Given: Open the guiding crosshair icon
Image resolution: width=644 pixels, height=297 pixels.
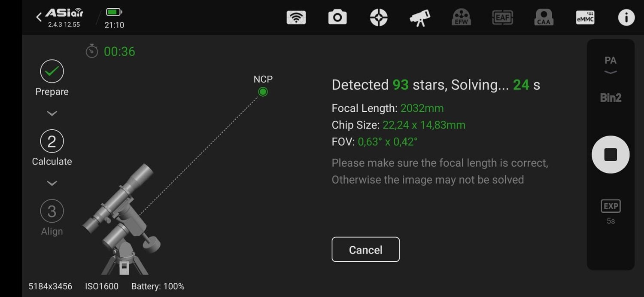Looking at the screenshot, I should [x=379, y=18].
